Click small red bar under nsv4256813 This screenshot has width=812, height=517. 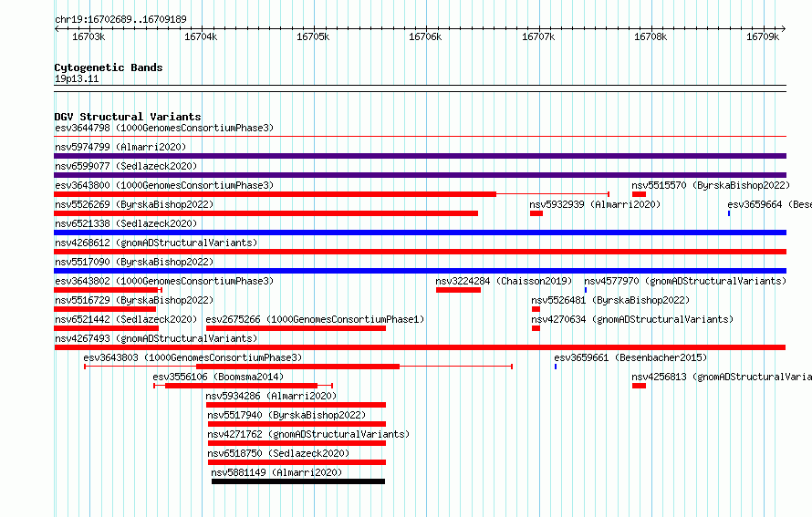point(639,386)
